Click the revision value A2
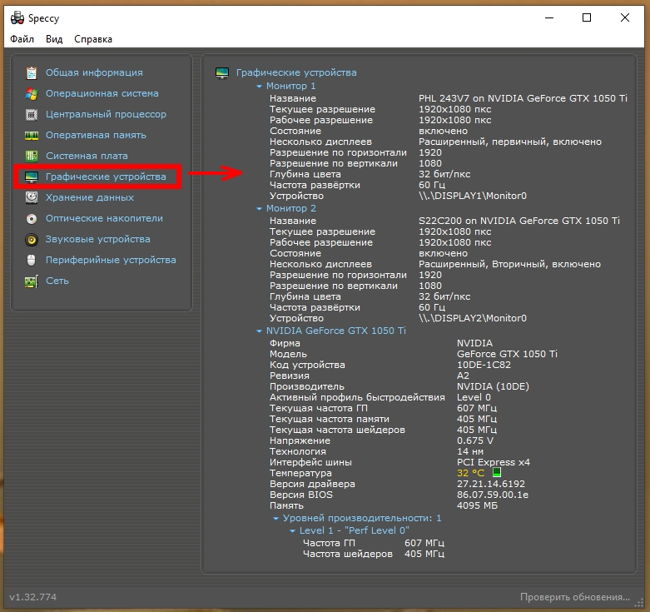This screenshot has width=650, height=612. pos(463,376)
